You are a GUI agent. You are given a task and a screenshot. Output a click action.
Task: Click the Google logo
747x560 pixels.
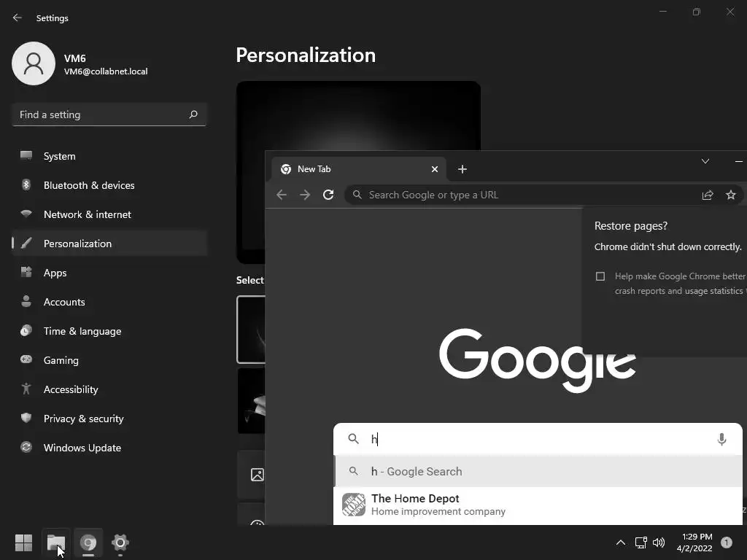point(538,360)
